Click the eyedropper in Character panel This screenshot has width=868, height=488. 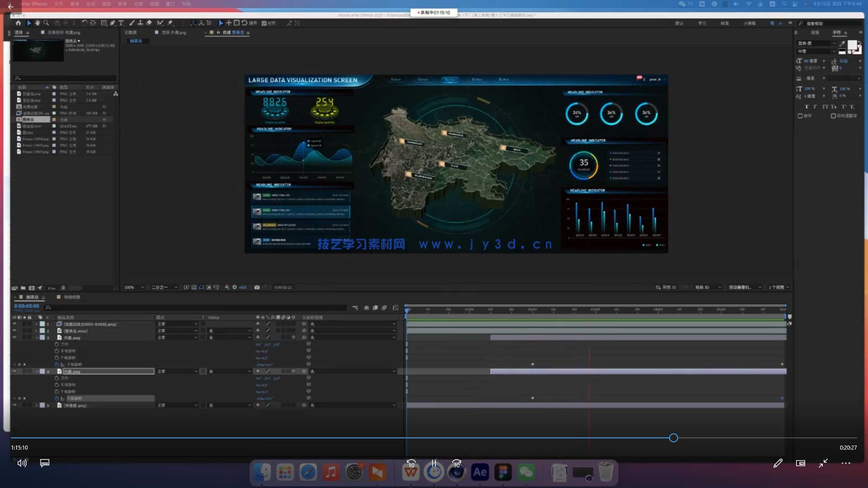(x=842, y=43)
